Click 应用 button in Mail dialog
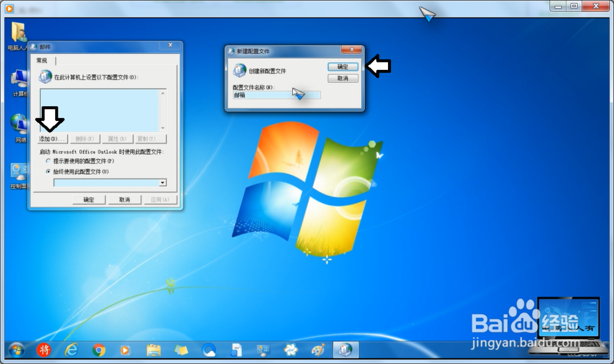 point(160,199)
